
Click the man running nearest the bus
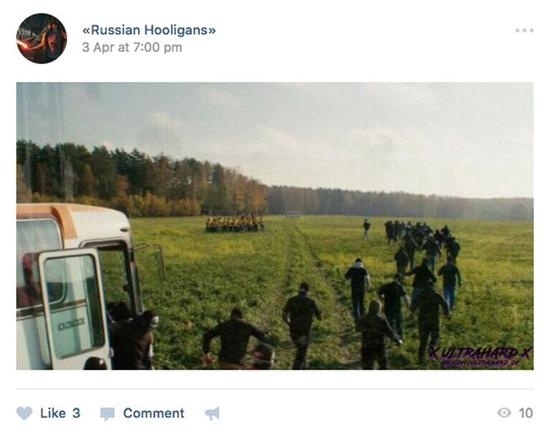click(x=236, y=339)
